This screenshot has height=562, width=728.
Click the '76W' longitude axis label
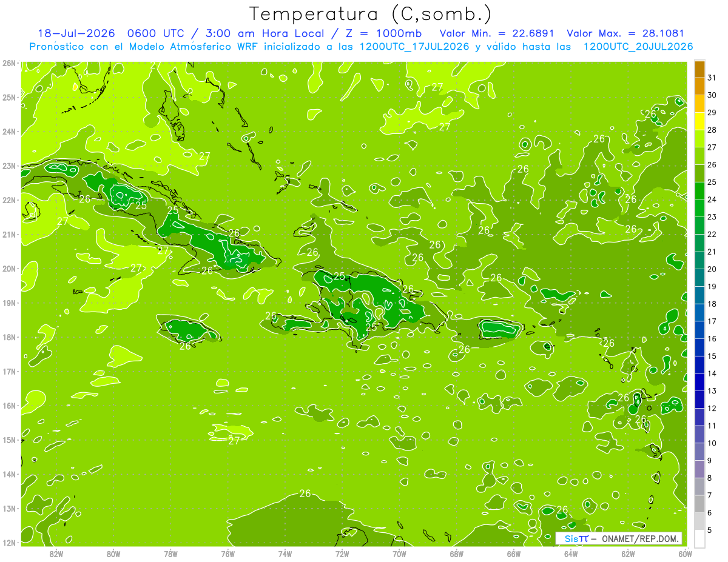click(x=228, y=553)
